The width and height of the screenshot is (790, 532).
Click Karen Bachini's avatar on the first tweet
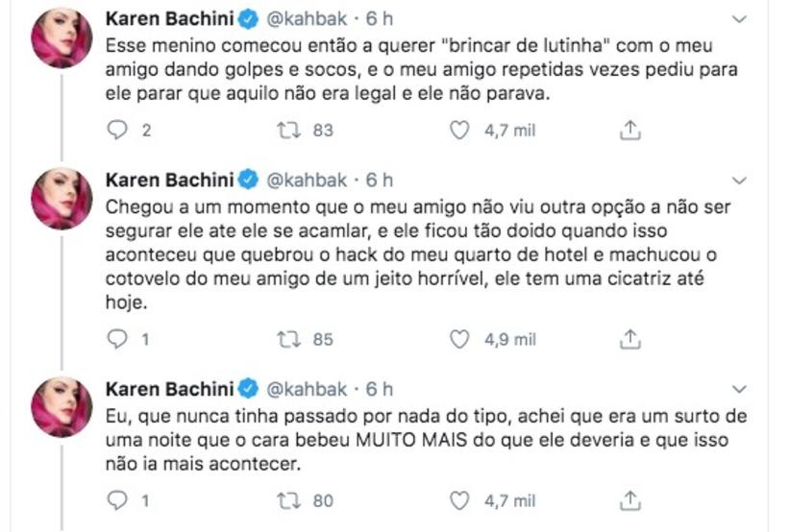(x=62, y=38)
